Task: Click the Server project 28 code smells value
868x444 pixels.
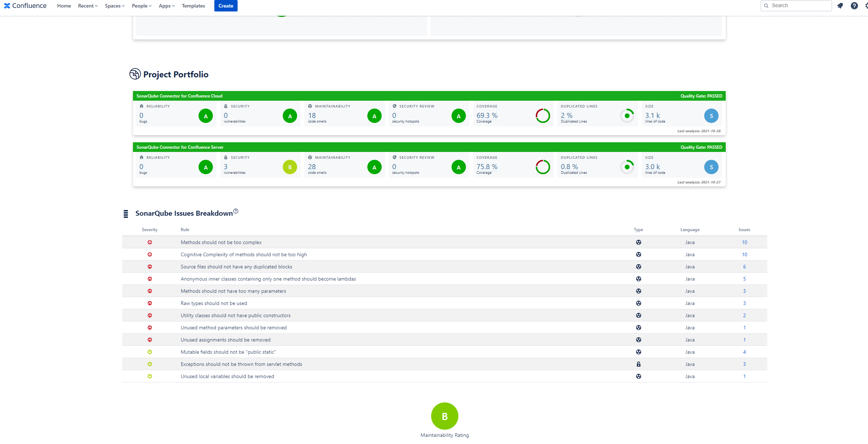Action: [x=312, y=167]
